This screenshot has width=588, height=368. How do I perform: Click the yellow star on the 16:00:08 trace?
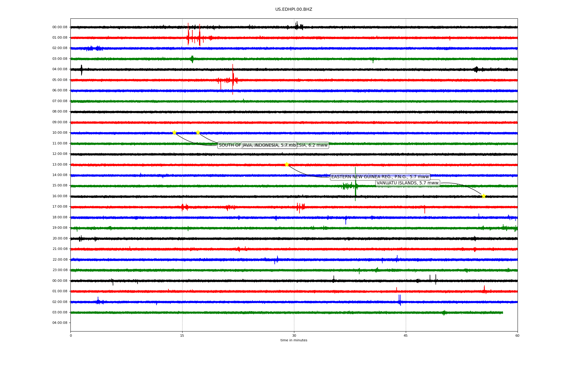point(484,196)
